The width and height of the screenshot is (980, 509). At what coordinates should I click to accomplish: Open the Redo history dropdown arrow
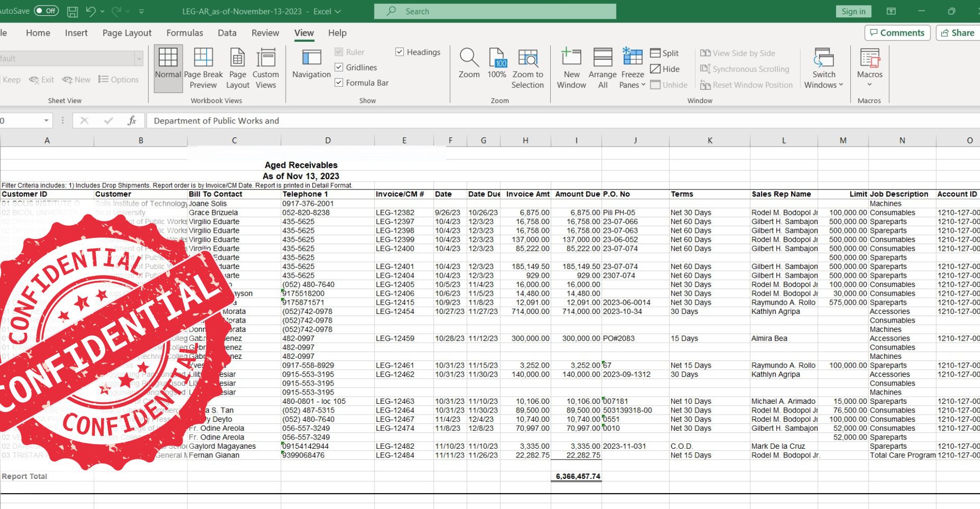(x=128, y=11)
